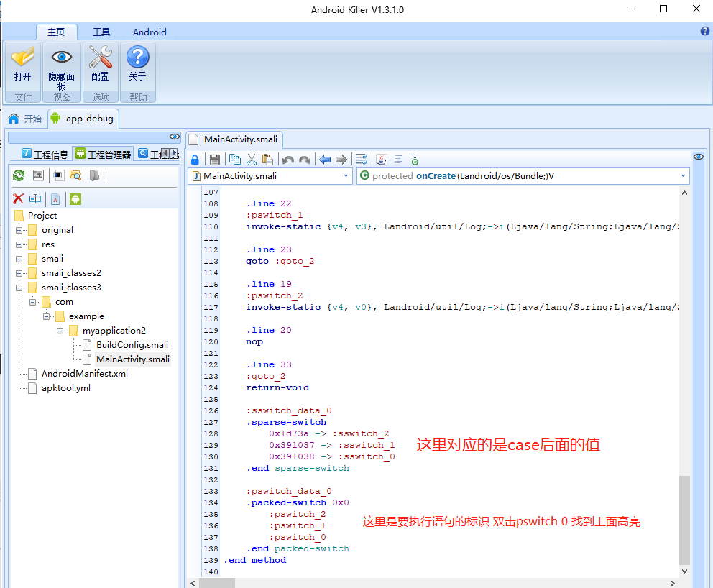Switch to the 工程信息 panel tab

45,155
